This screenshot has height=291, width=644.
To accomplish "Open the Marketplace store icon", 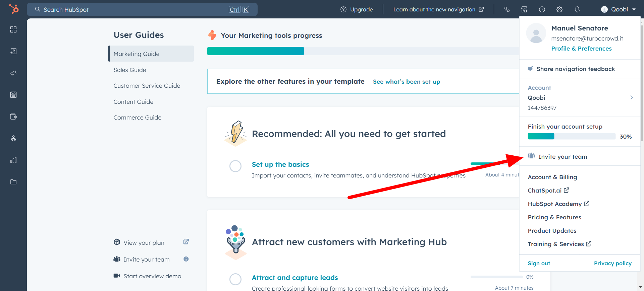I will 524,9.
